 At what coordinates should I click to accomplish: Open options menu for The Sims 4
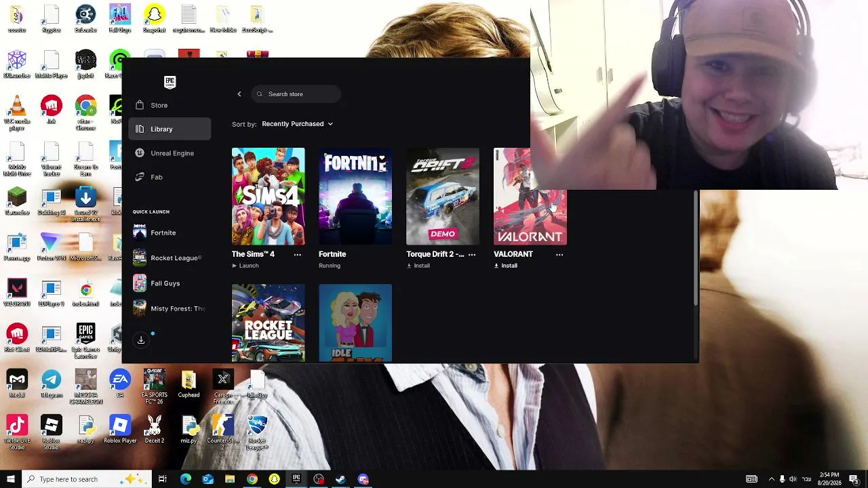(297, 254)
